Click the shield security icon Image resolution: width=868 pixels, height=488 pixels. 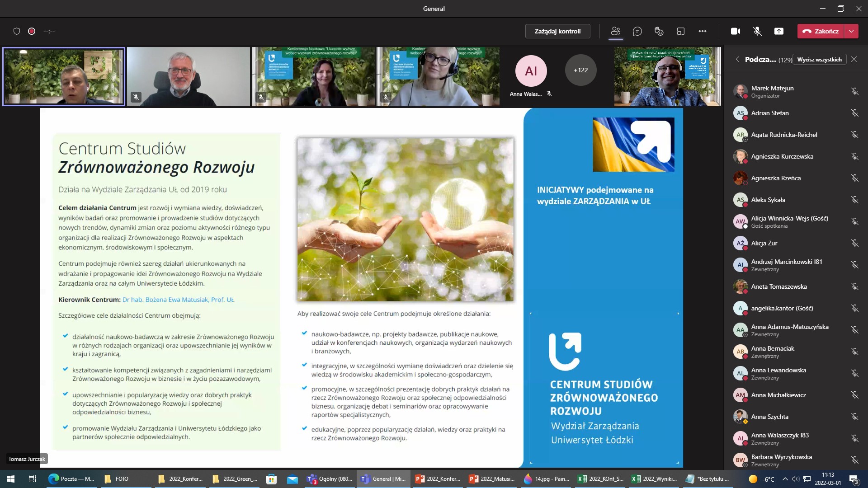point(17,31)
